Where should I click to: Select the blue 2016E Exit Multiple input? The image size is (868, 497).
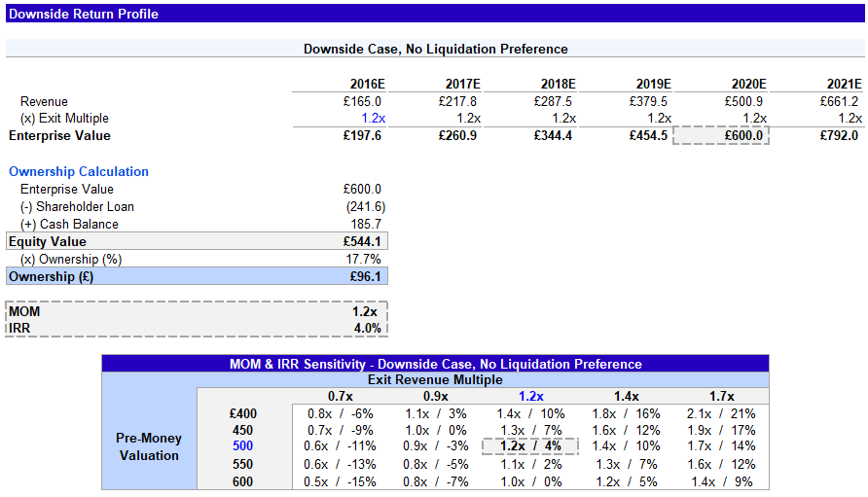[x=371, y=119]
